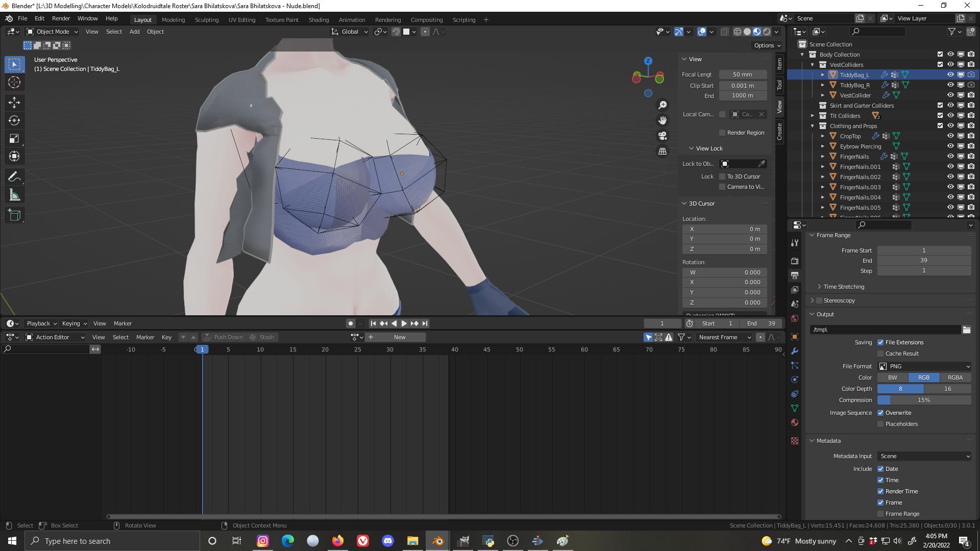Open the Metadata Input Scene dropdown
The image size is (980, 551).
tap(924, 456)
